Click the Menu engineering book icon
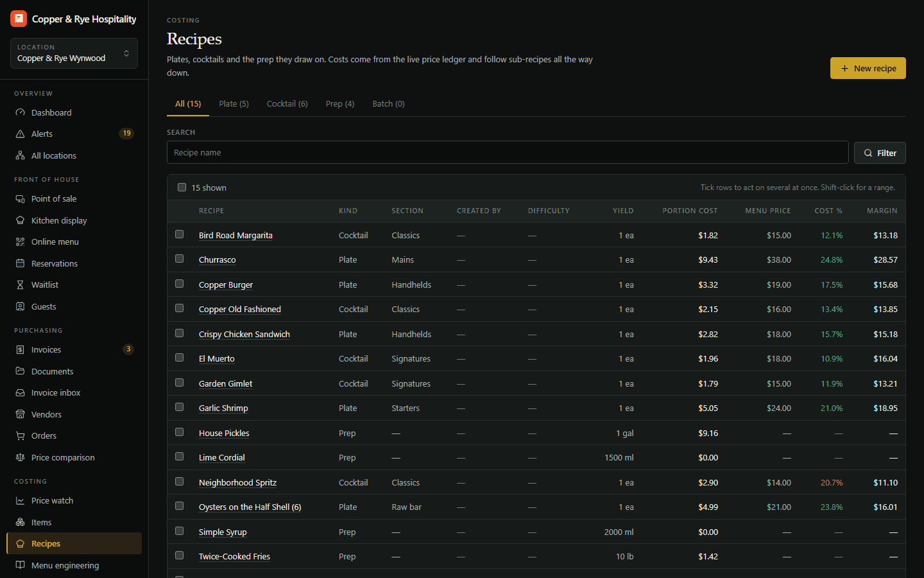Image resolution: width=924 pixels, height=578 pixels. pos(20,565)
